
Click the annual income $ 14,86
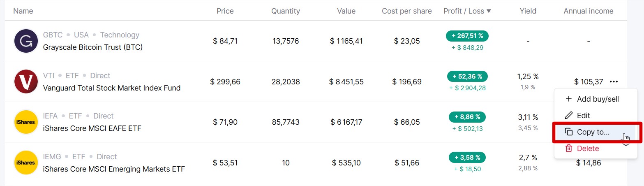589,163
